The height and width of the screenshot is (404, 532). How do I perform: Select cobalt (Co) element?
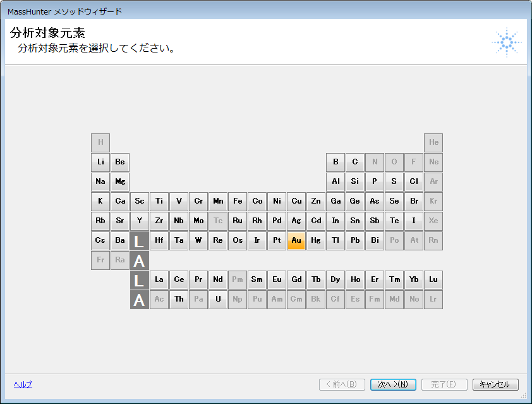coord(257,202)
